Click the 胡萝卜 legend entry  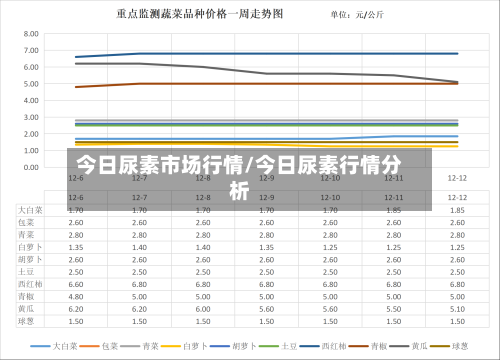tap(233, 346)
